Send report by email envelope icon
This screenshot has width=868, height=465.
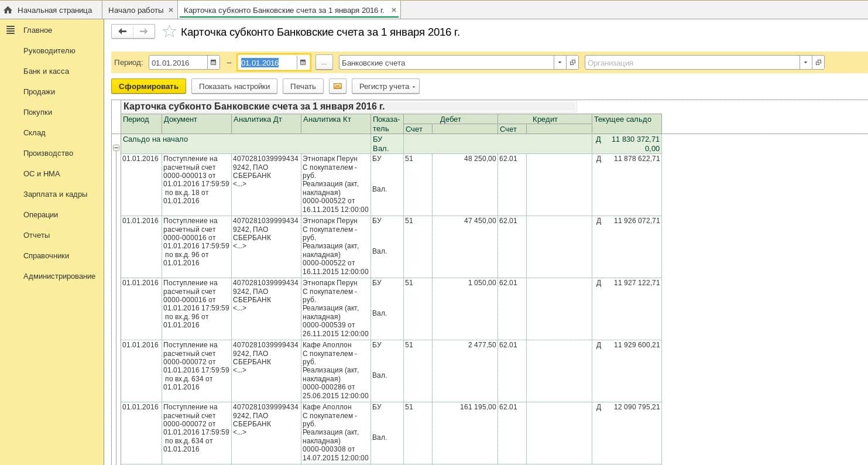tap(338, 87)
